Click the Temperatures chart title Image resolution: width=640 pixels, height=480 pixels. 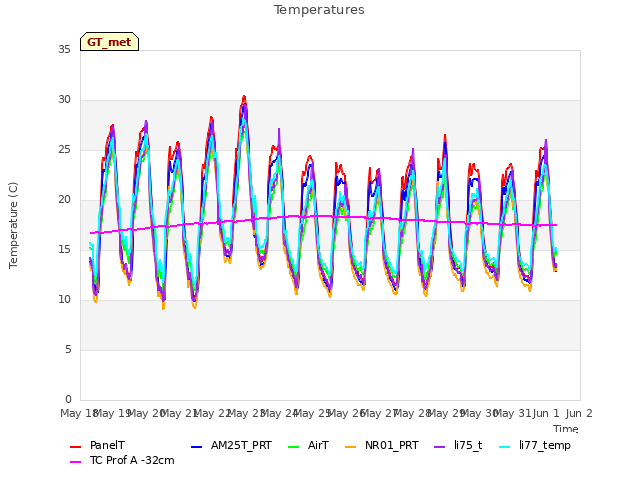click(x=319, y=10)
